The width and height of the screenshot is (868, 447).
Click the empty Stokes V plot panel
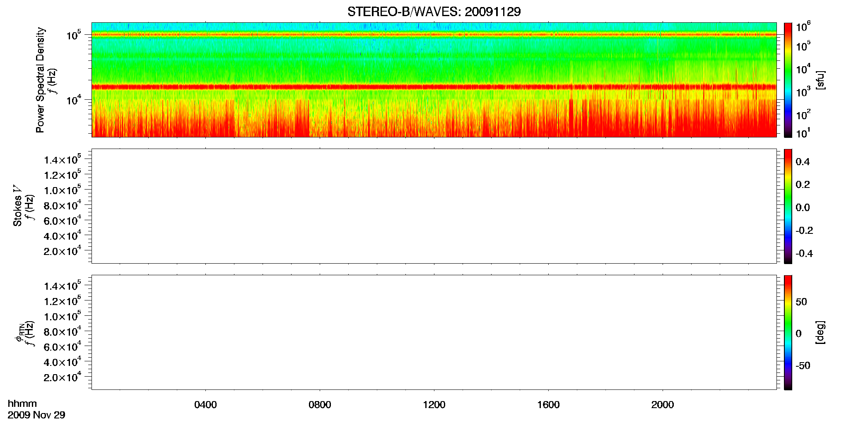click(x=434, y=206)
